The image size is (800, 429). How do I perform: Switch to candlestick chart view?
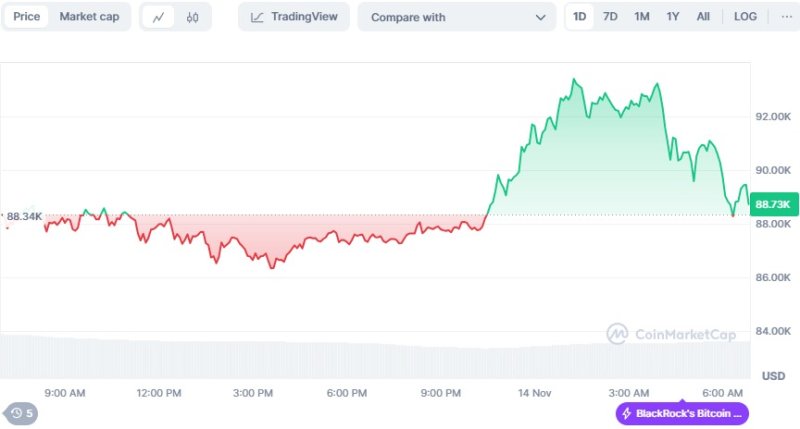click(193, 17)
